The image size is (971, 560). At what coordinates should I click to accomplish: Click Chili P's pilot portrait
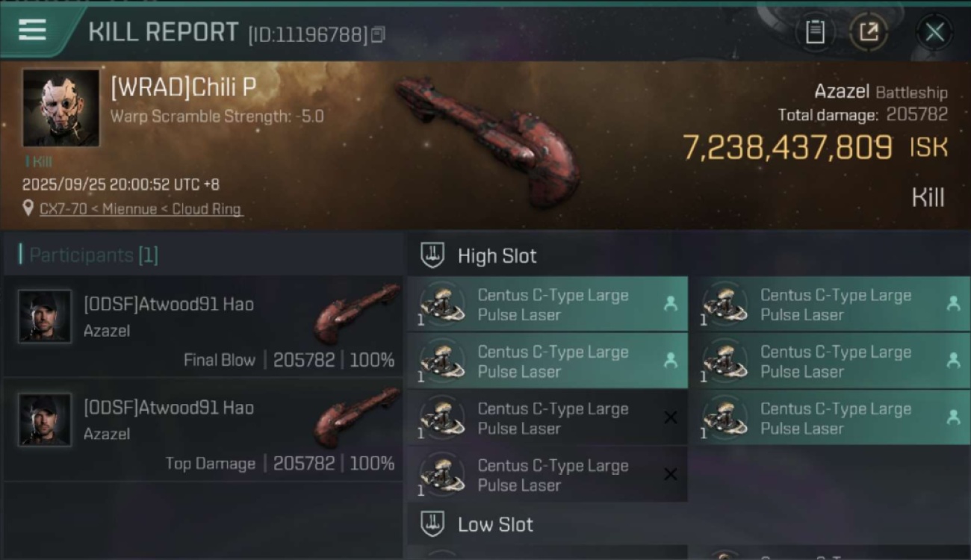[61, 108]
